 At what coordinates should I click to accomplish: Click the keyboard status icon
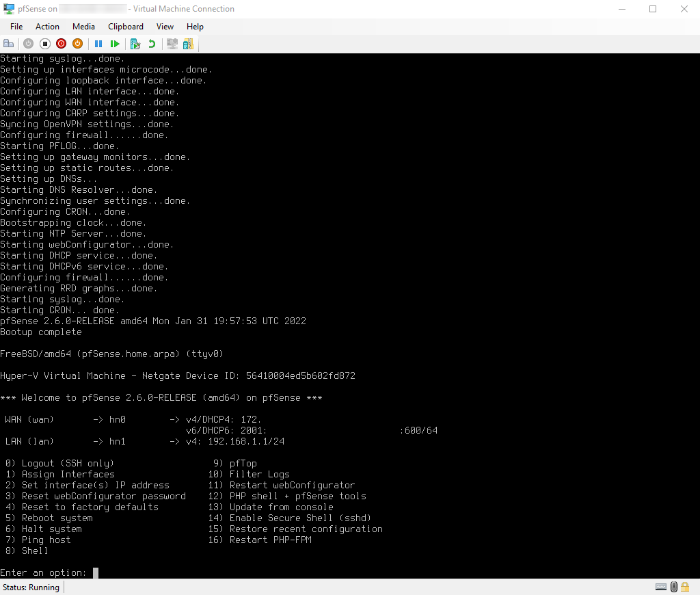(661, 587)
